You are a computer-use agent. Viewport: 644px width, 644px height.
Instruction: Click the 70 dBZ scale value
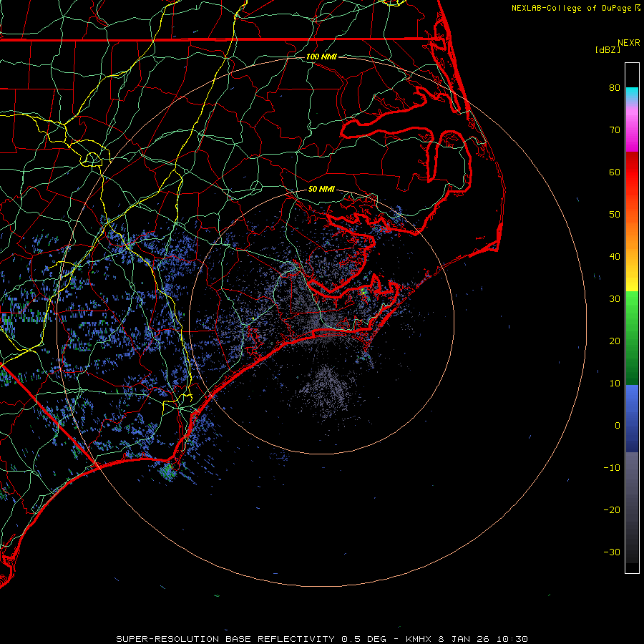pos(615,130)
